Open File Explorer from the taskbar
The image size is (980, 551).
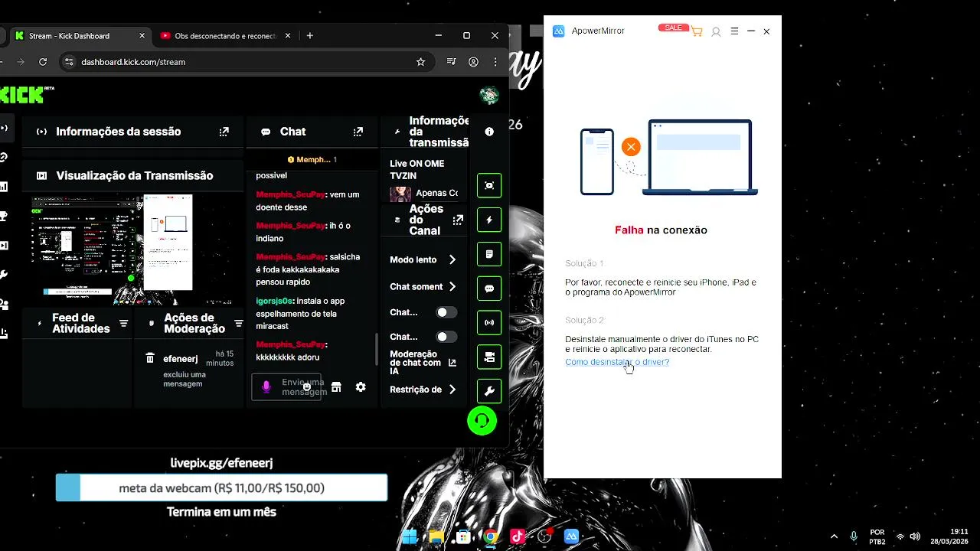(436, 536)
